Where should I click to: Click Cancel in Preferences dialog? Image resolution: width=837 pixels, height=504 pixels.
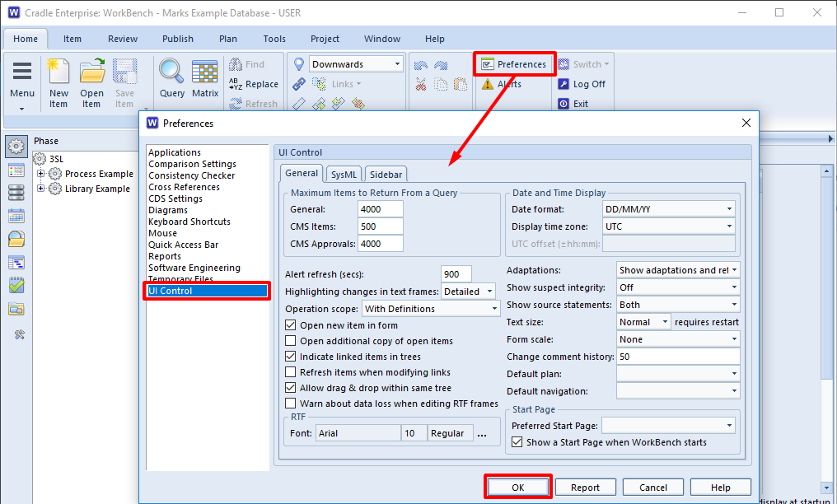click(652, 487)
